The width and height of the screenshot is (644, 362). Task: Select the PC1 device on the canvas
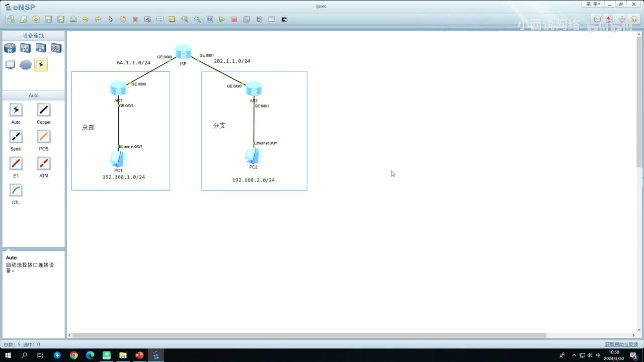[118, 159]
